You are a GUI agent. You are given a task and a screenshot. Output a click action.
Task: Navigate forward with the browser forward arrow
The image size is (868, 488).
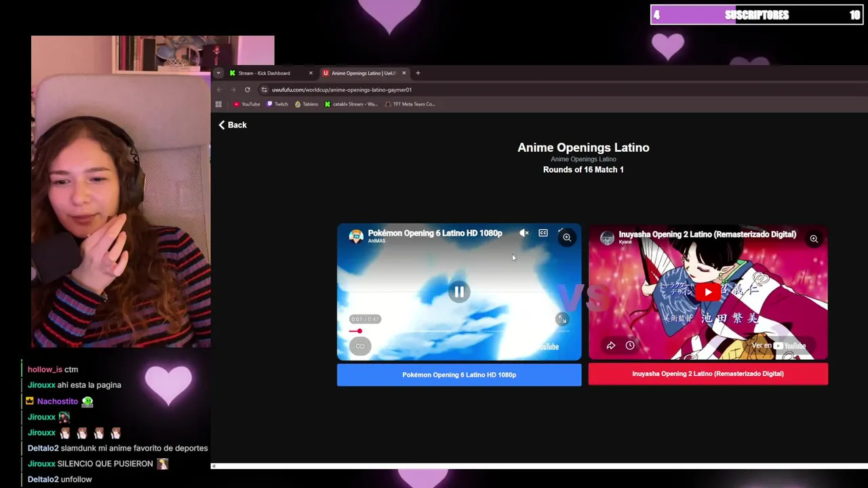(x=233, y=89)
